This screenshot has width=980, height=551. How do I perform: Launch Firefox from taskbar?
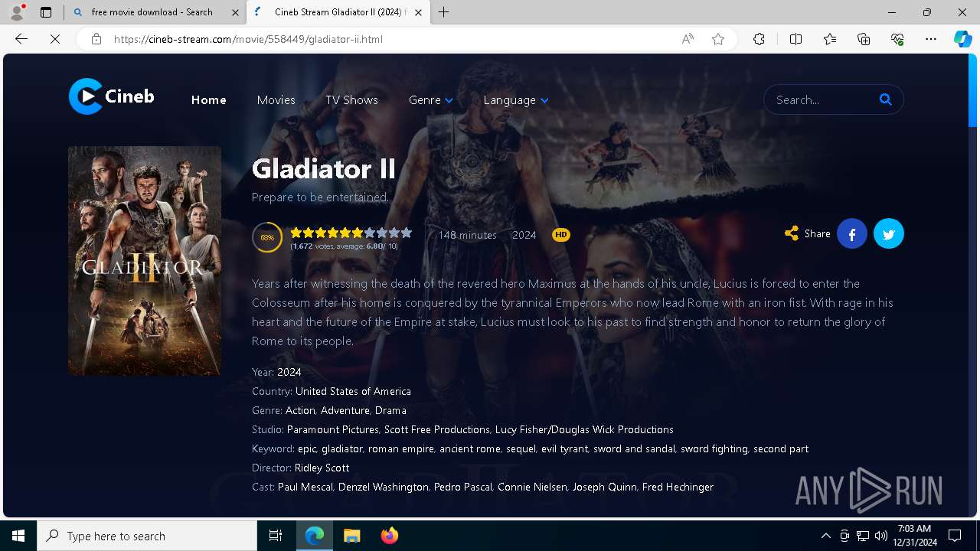[x=390, y=536]
